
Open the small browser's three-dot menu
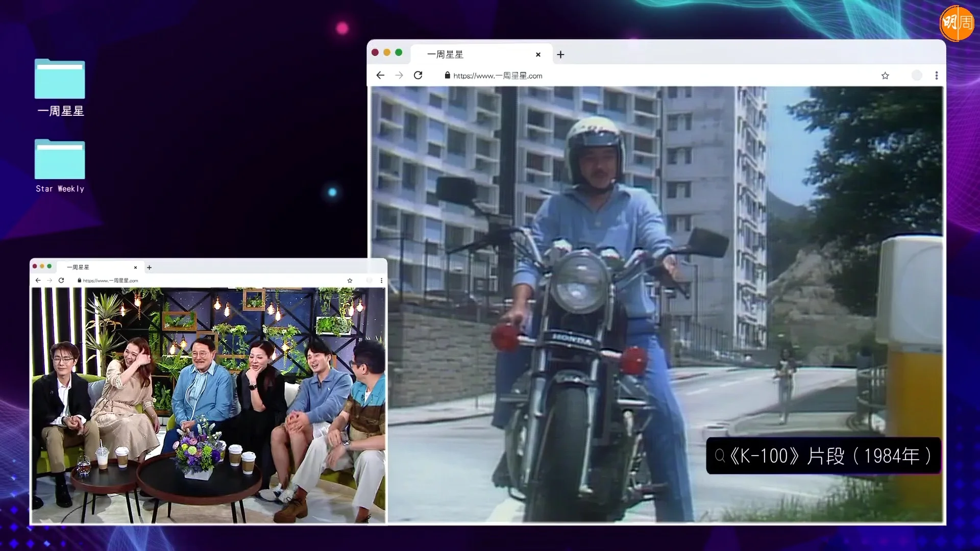[x=381, y=281]
